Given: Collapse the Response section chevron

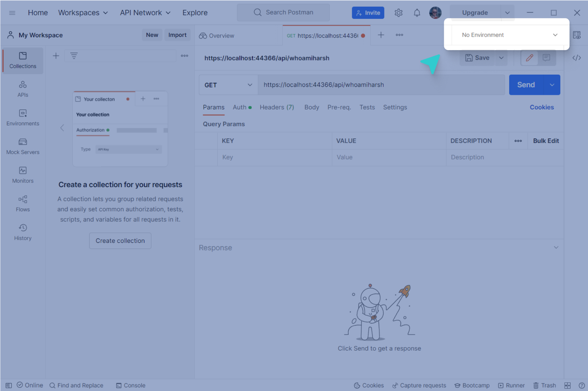Looking at the screenshot, I should [x=556, y=247].
